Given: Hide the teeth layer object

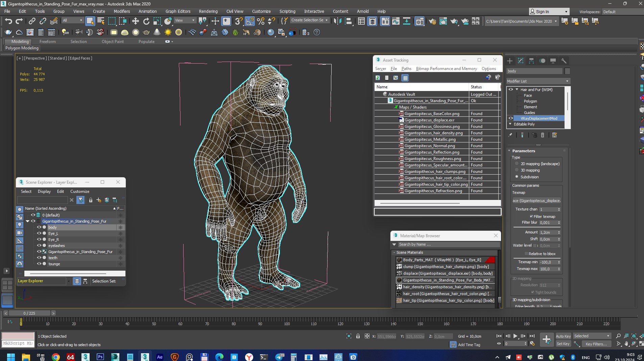Looking at the screenshot, I should coord(39,258).
